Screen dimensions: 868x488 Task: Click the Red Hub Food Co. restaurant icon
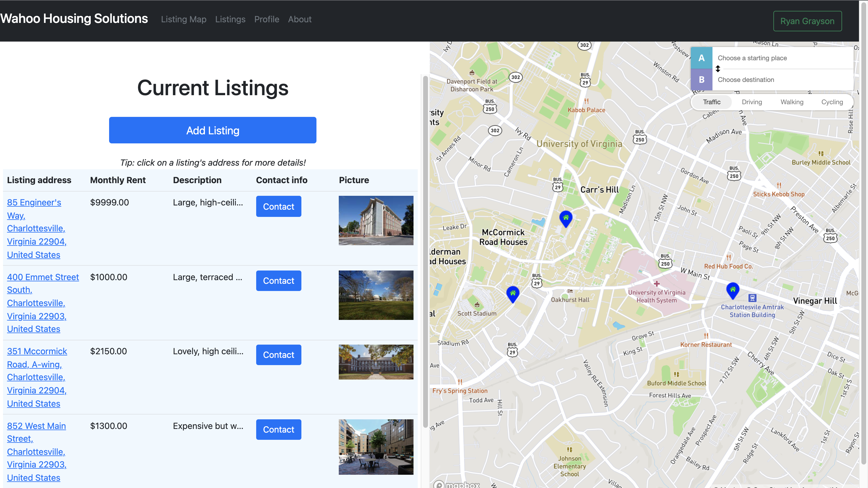(728, 258)
